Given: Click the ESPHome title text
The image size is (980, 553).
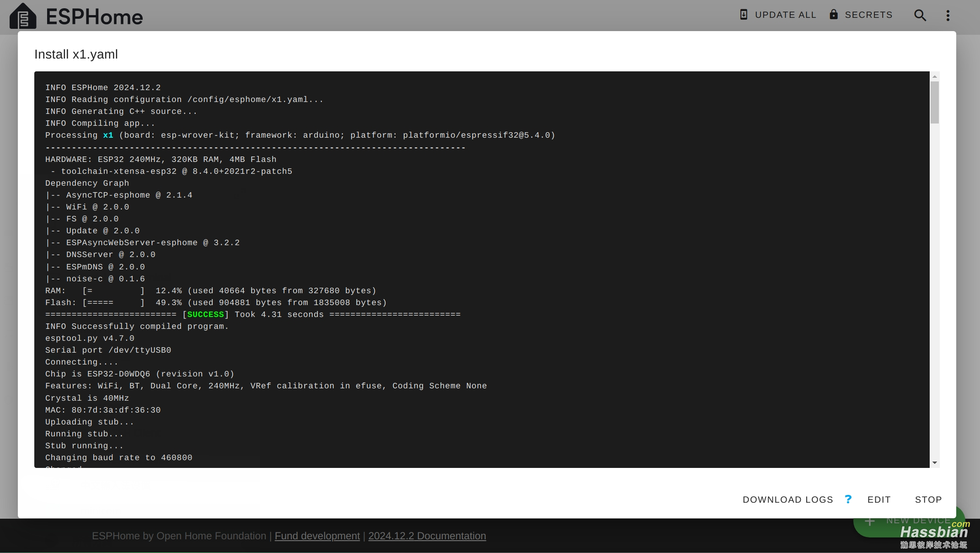Looking at the screenshot, I should (95, 17).
